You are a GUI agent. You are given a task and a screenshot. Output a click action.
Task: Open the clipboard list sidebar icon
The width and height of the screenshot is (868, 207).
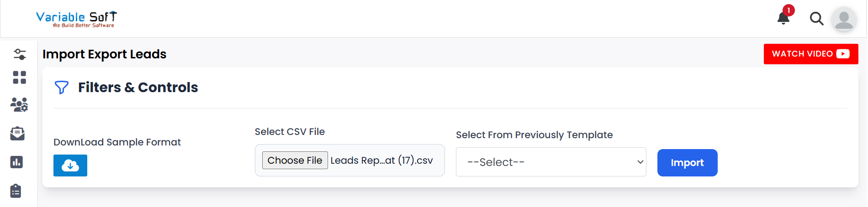tap(16, 191)
